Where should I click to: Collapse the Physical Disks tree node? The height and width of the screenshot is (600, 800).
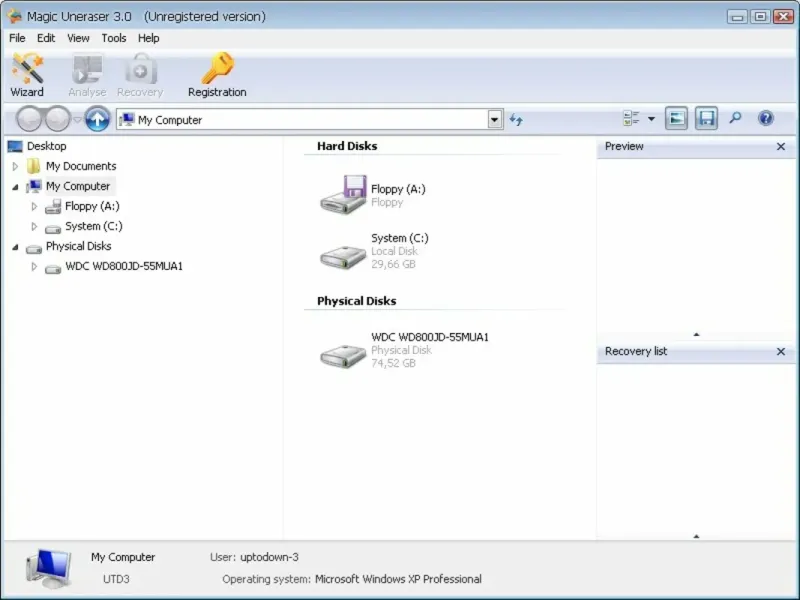coord(15,247)
